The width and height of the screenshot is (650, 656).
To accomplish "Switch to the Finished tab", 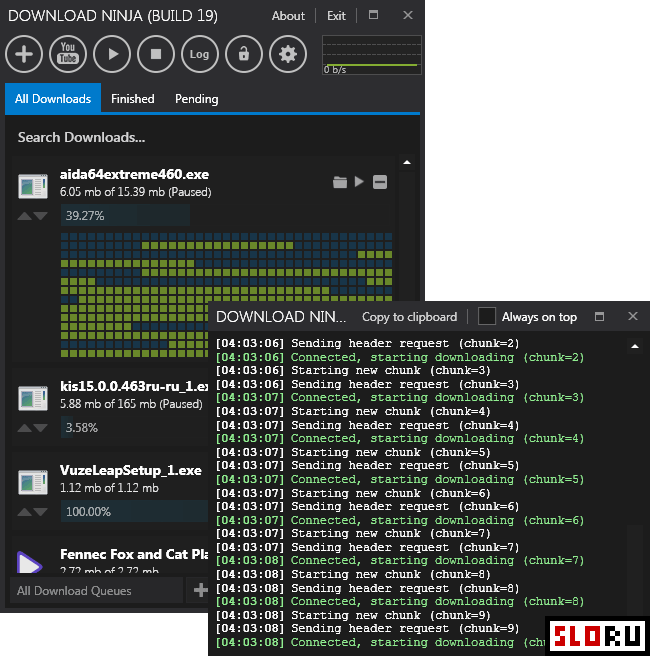I will tap(133, 99).
